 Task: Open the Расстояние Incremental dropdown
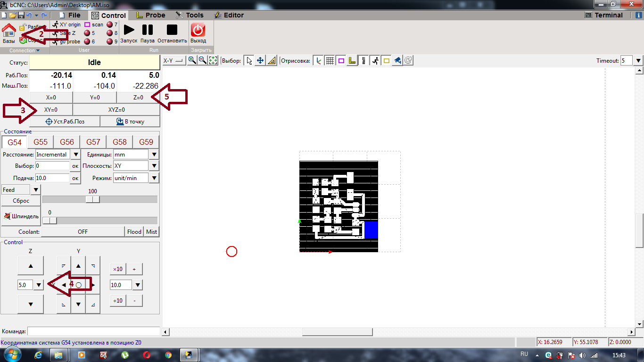pos(75,154)
